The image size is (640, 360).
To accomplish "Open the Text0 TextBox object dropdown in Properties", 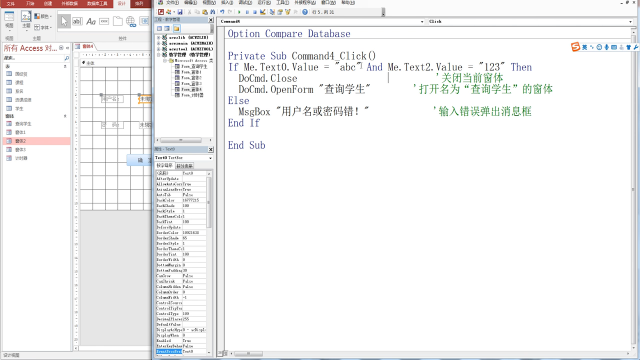I will (x=210, y=158).
